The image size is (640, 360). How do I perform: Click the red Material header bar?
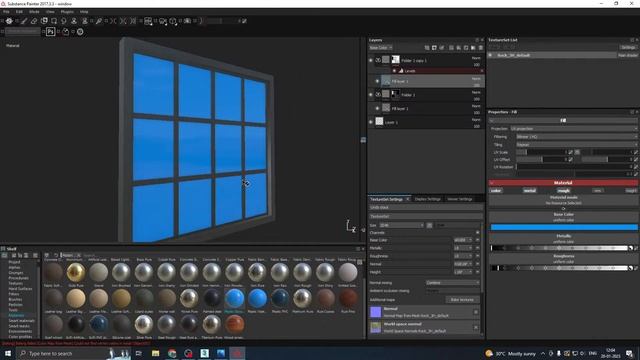click(563, 183)
